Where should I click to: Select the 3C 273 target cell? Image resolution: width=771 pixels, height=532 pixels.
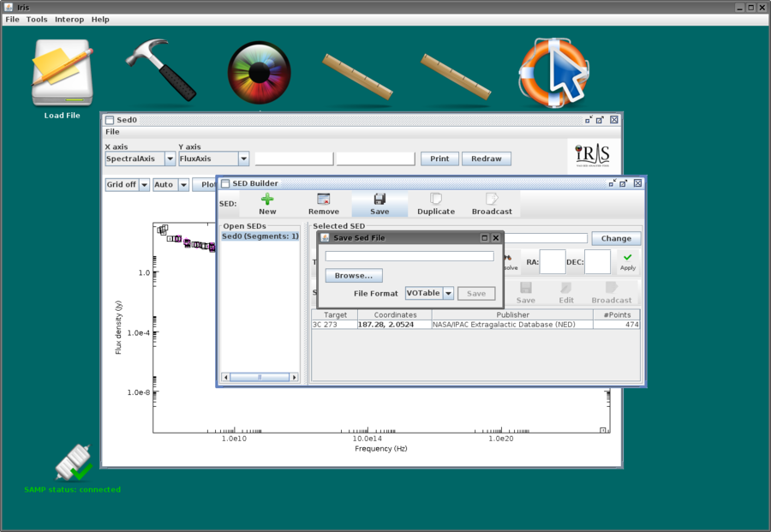pyautogui.click(x=335, y=325)
